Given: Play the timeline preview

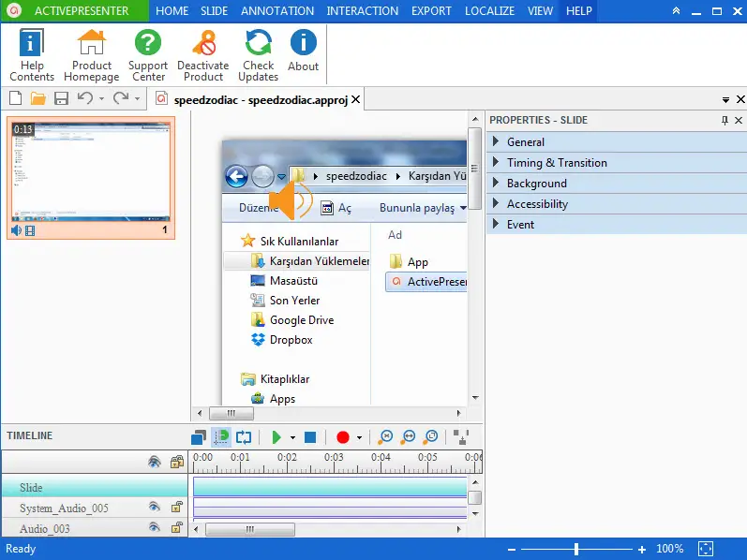Looking at the screenshot, I should click(276, 436).
